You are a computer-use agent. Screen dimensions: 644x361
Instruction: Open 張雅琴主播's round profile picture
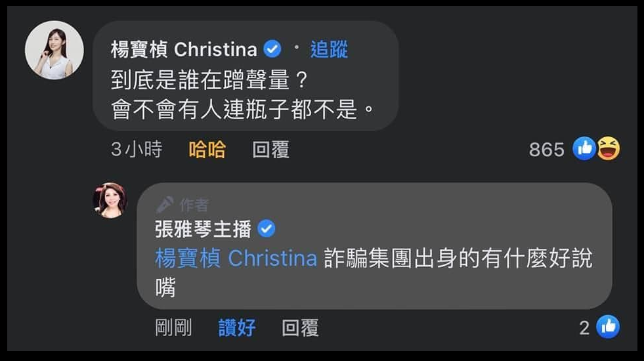tap(110, 200)
